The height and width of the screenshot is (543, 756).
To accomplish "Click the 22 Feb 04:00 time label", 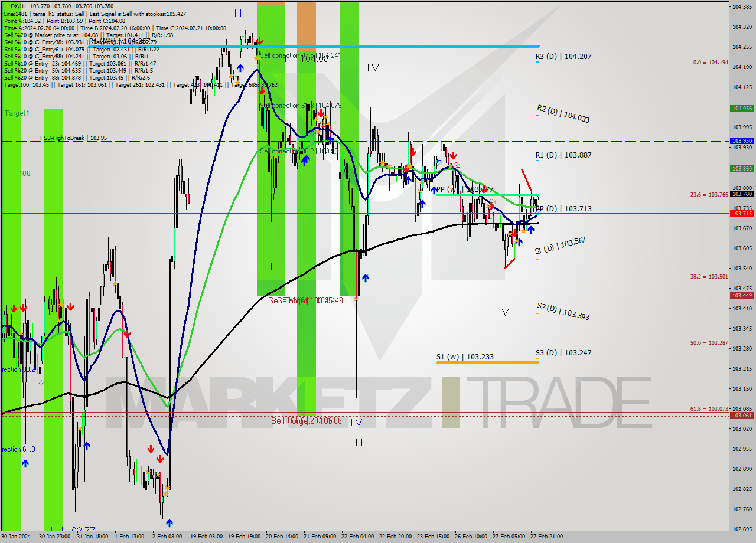I will 357,537.
